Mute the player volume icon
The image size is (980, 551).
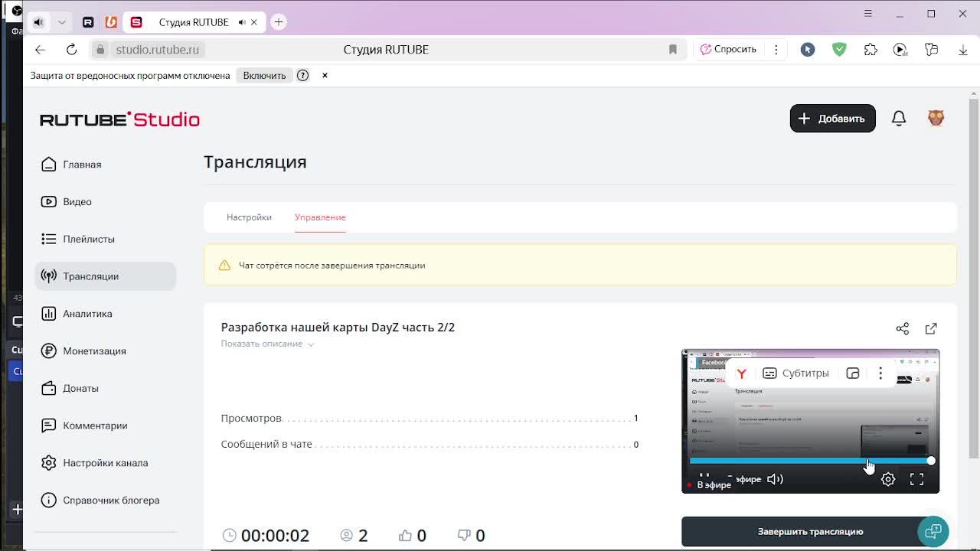coord(775,479)
